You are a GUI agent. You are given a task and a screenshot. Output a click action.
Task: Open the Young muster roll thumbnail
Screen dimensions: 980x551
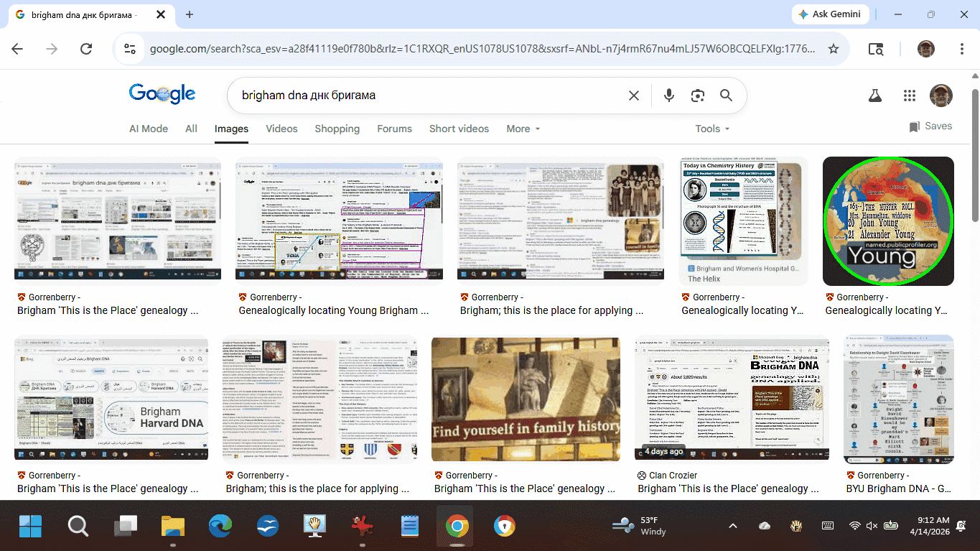pyautogui.click(x=888, y=221)
